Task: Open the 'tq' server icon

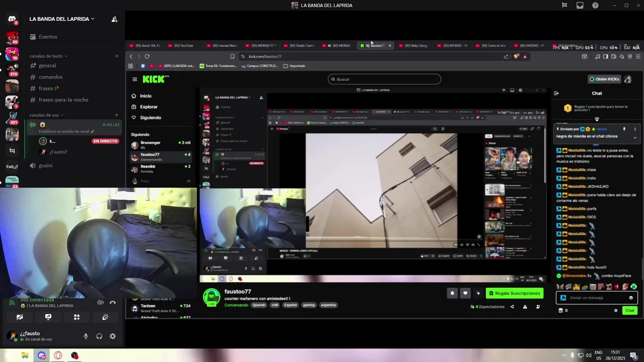Action: [x=12, y=150]
